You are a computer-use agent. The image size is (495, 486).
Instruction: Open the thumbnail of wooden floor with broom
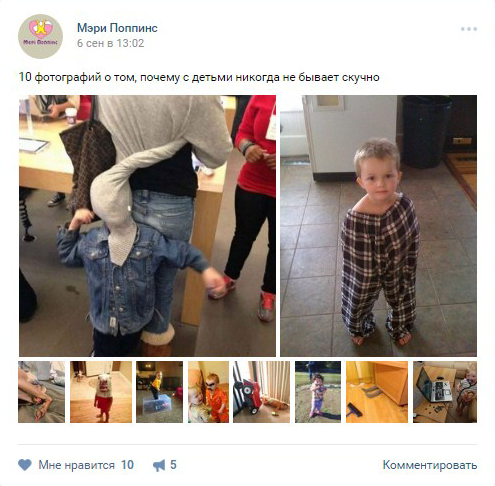[x=377, y=392]
